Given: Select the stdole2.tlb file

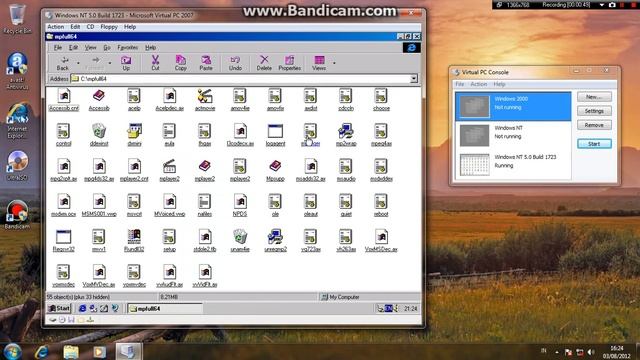Looking at the screenshot, I should pyautogui.click(x=204, y=240).
